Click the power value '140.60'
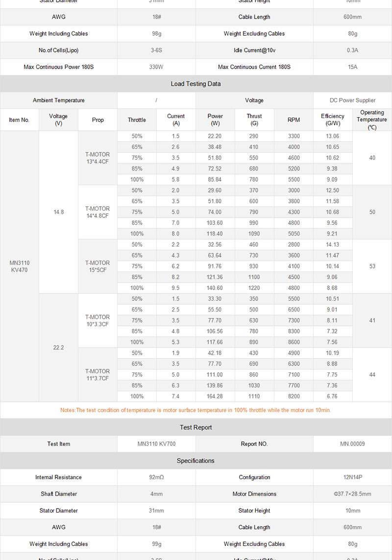 [215, 288]
